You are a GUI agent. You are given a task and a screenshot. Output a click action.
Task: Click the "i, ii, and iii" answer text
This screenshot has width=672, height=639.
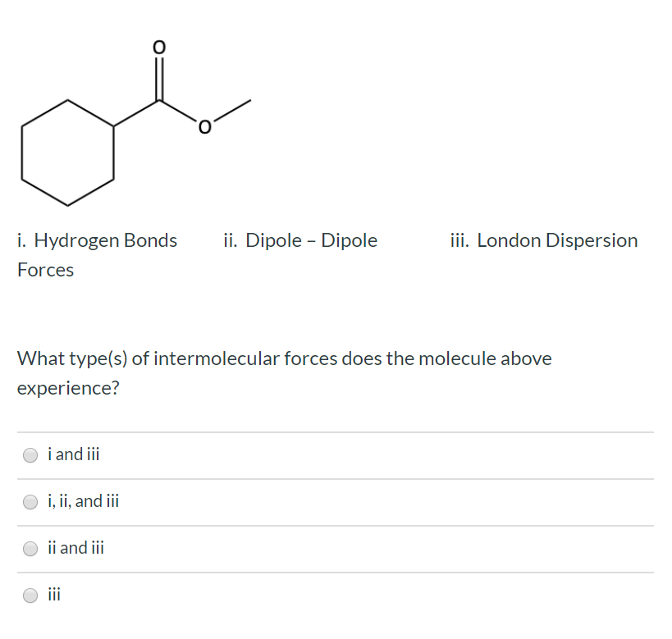[x=83, y=501]
